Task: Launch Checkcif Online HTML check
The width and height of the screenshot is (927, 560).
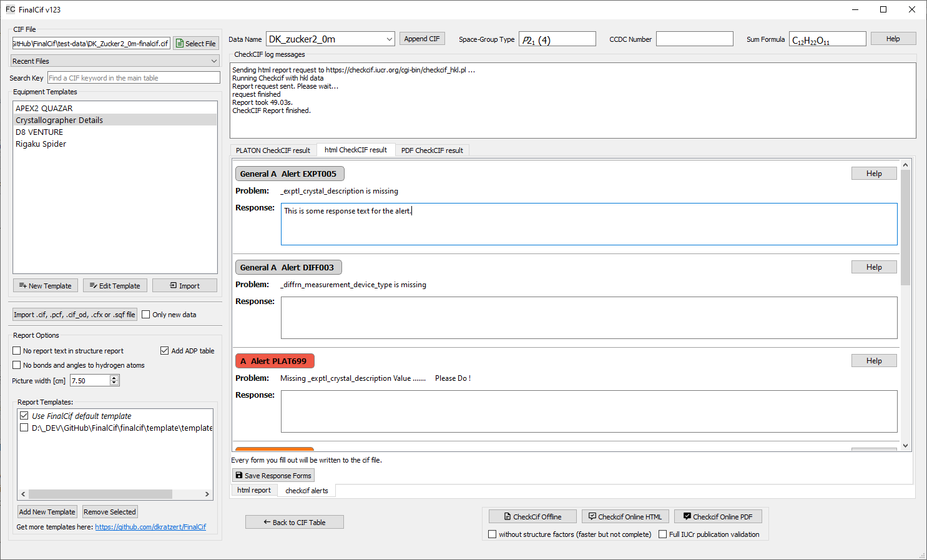Action: pyautogui.click(x=625, y=516)
